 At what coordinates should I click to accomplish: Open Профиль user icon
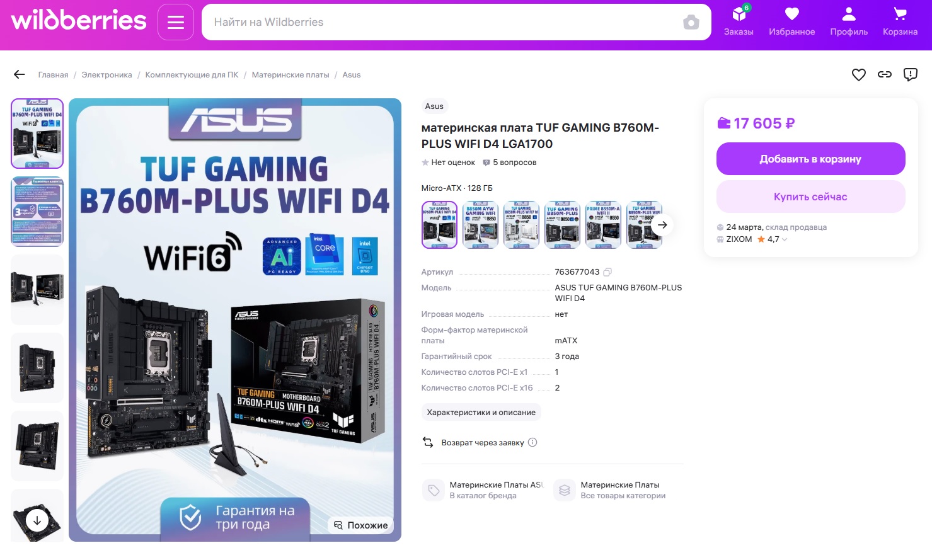849,21
